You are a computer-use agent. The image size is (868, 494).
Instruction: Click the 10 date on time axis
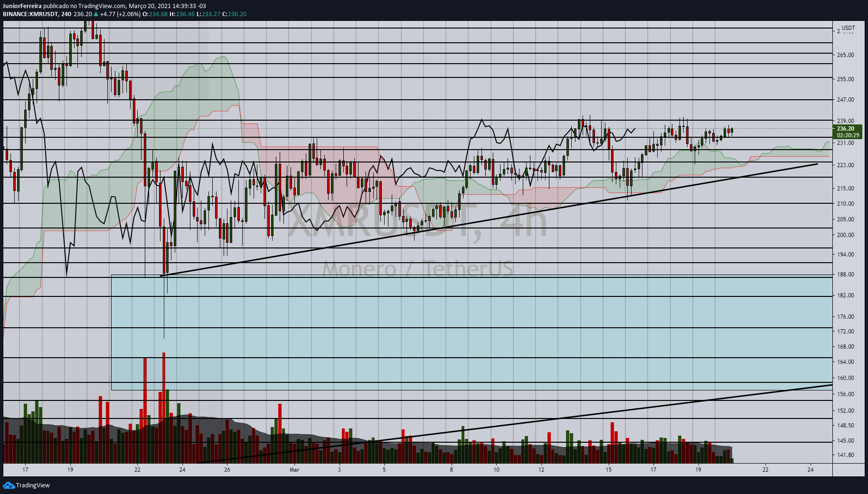496,470
